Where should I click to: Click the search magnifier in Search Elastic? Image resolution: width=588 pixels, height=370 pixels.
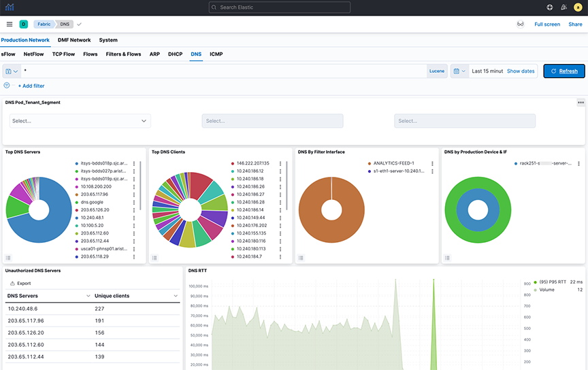pos(214,7)
